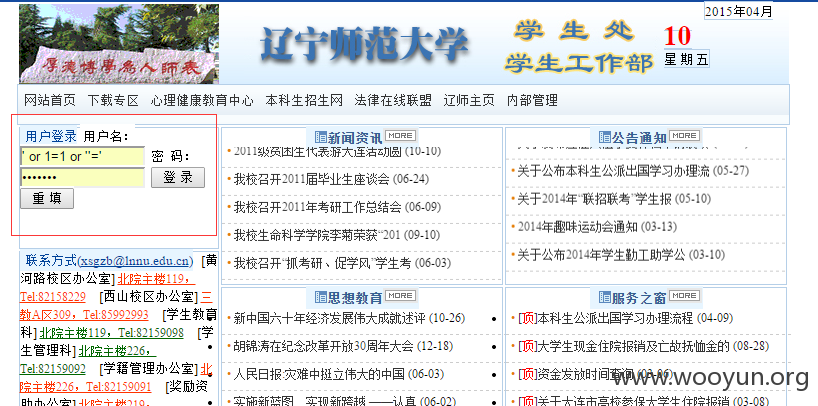Open 内部管理 nav item

coord(532,100)
